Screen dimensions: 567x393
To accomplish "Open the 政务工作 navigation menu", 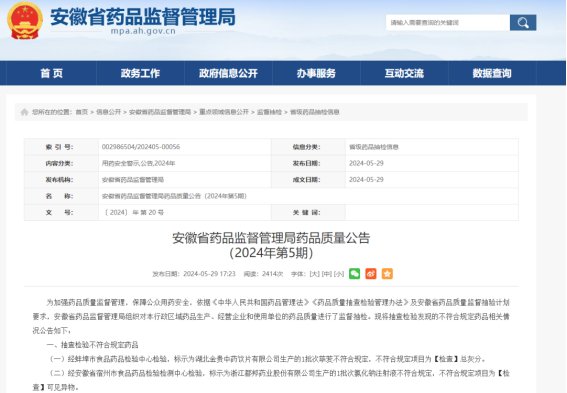I will pos(140,73).
